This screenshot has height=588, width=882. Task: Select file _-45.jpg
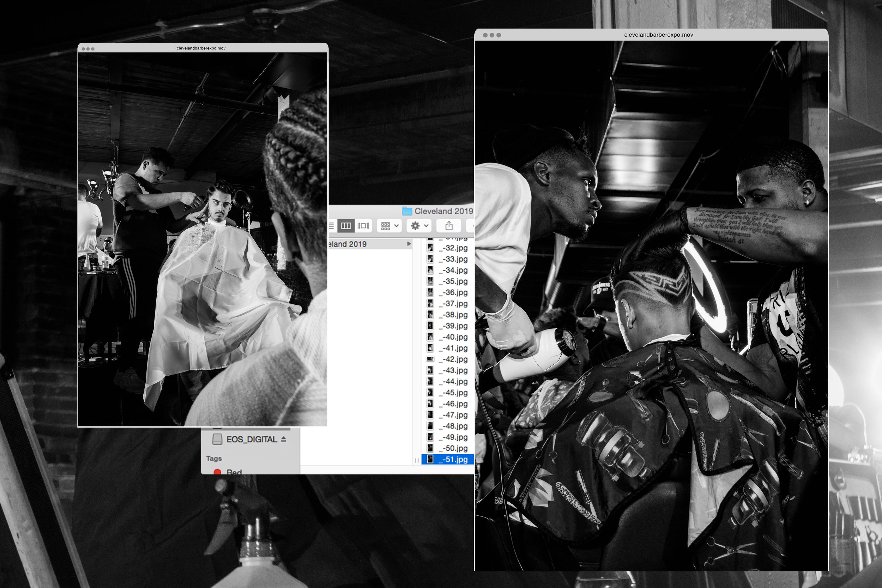[x=448, y=393]
